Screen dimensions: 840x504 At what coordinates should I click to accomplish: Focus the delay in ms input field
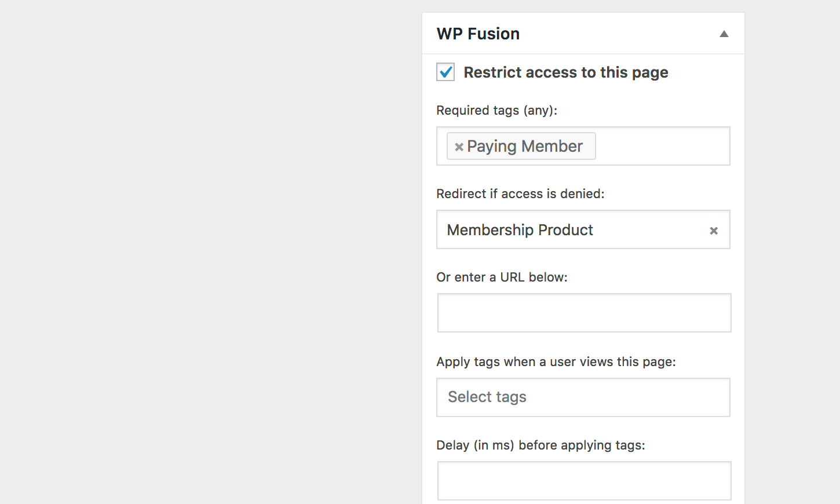coord(584,481)
